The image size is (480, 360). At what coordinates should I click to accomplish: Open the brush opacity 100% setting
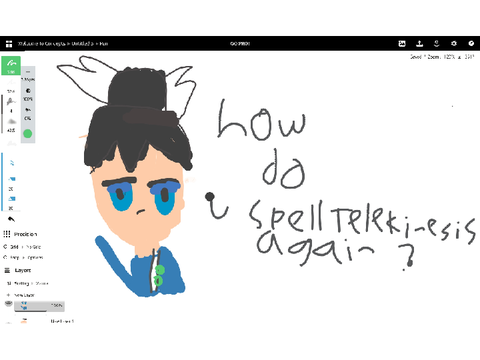(28, 95)
